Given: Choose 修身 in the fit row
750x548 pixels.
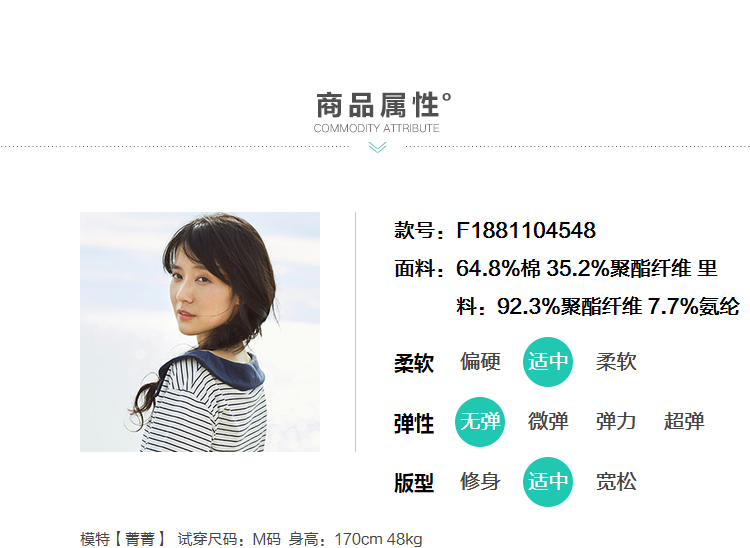Looking at the screenshot, I should pos(480,482).
